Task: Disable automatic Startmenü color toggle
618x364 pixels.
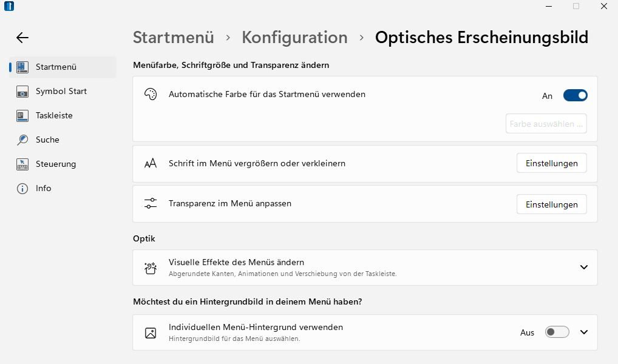Action: click(x=575, y=95)
